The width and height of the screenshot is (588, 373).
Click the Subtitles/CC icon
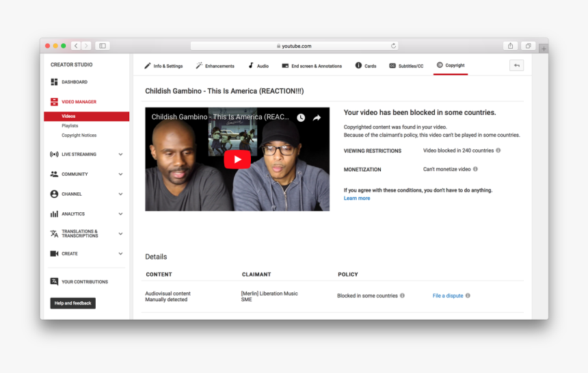click(x=392, y=66)
